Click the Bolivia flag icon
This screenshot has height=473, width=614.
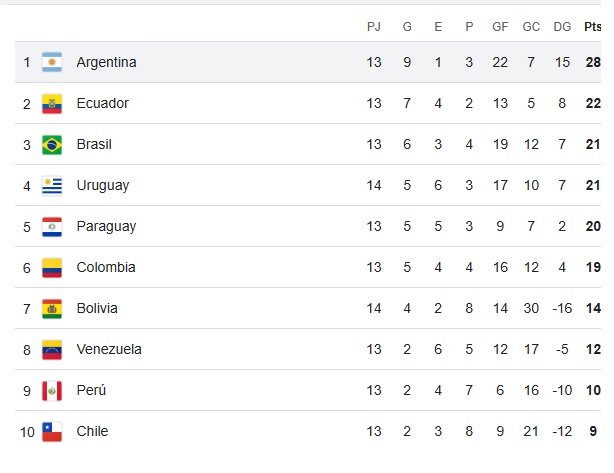[x=52, y=308]
